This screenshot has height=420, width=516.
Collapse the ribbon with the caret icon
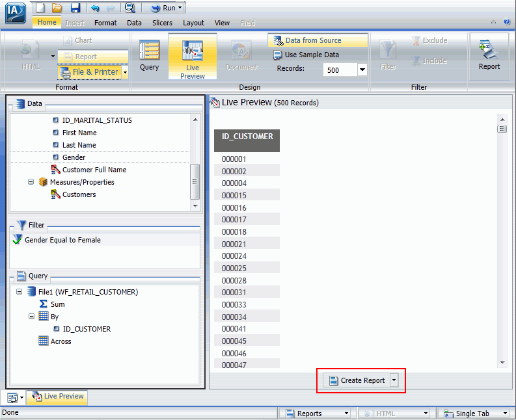pos(493,22)
